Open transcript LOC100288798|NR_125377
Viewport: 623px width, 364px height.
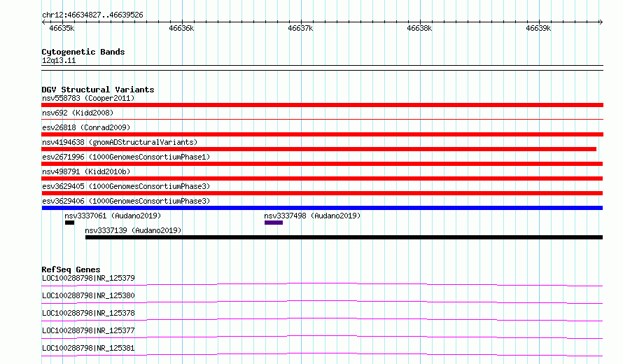point(88,330)
